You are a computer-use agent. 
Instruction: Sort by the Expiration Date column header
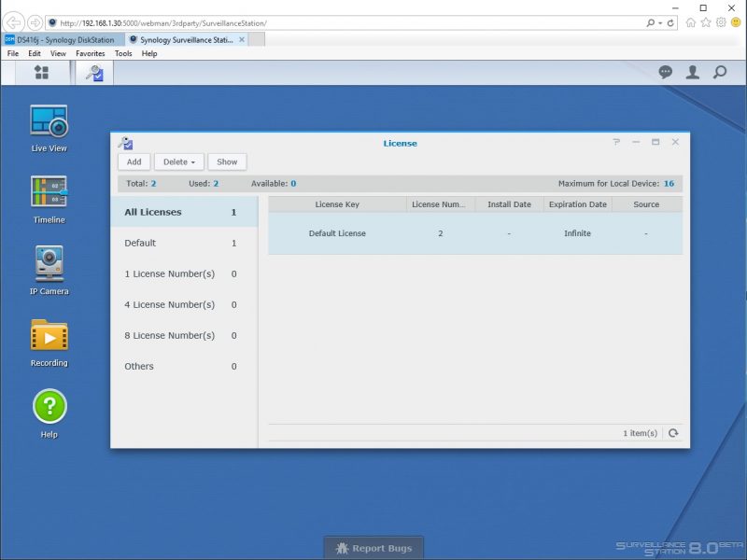click(x=577, y=204)
